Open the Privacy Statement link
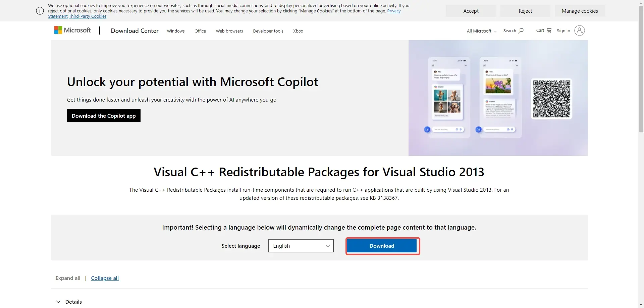The height and width of the screenshot is (308, 644). coord(394,11)
